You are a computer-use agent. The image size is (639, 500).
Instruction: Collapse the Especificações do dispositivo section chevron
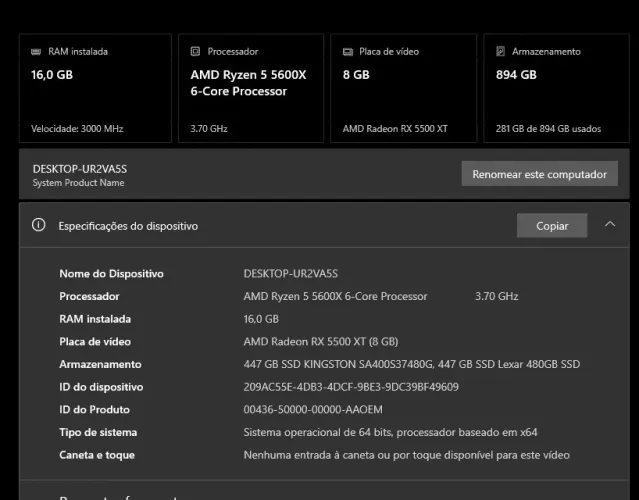pyautogui.click(x=610, y=224)
